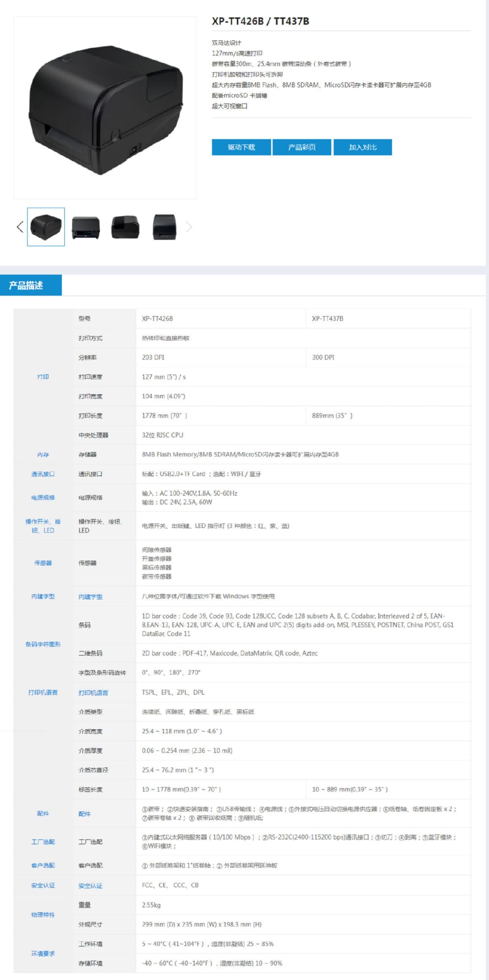Viewport: 489px width, 980px height.
Task: Click the 内建字型 link in second column
Action: 90,597
